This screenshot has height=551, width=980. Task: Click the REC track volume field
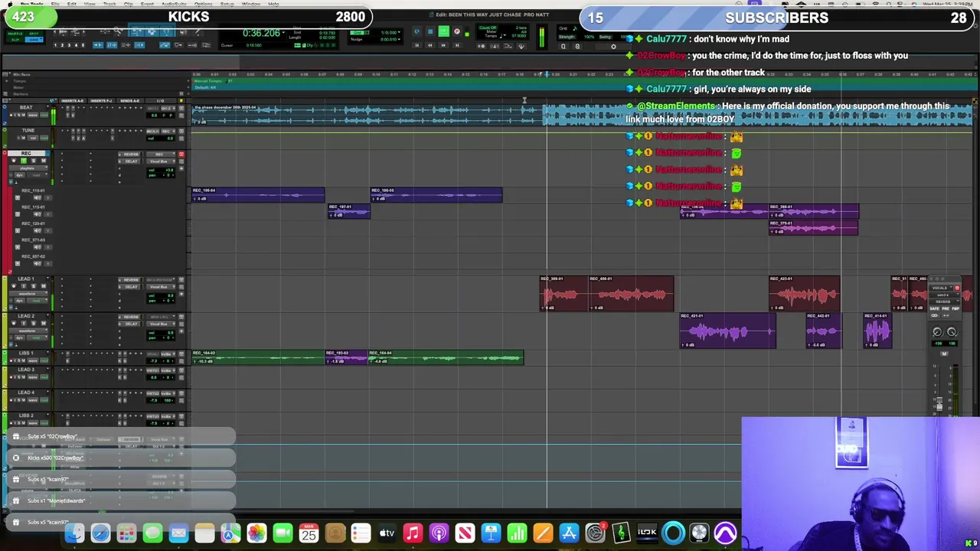pos(160,170)
